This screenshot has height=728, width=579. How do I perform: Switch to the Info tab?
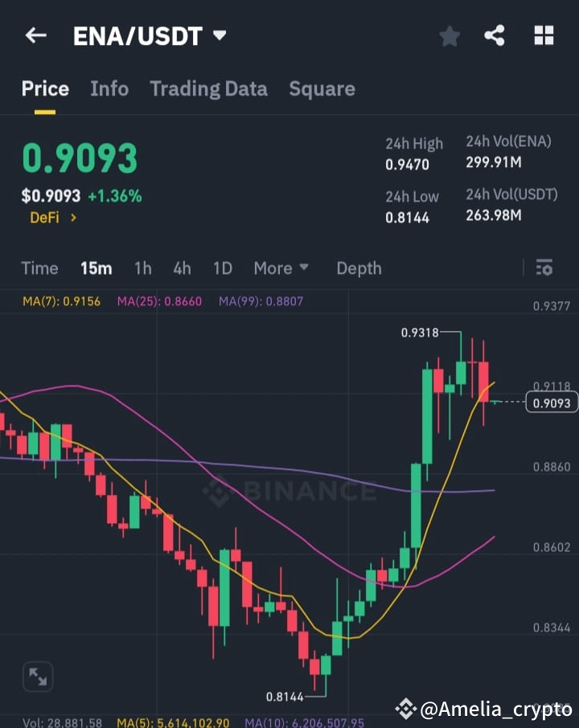point(109,88)
